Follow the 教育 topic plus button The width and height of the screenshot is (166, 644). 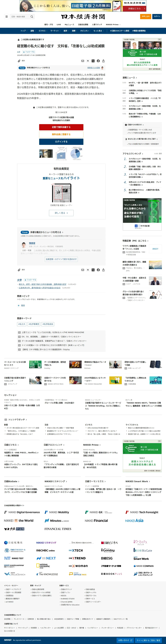pyautogui.click(x=18, y=306)
